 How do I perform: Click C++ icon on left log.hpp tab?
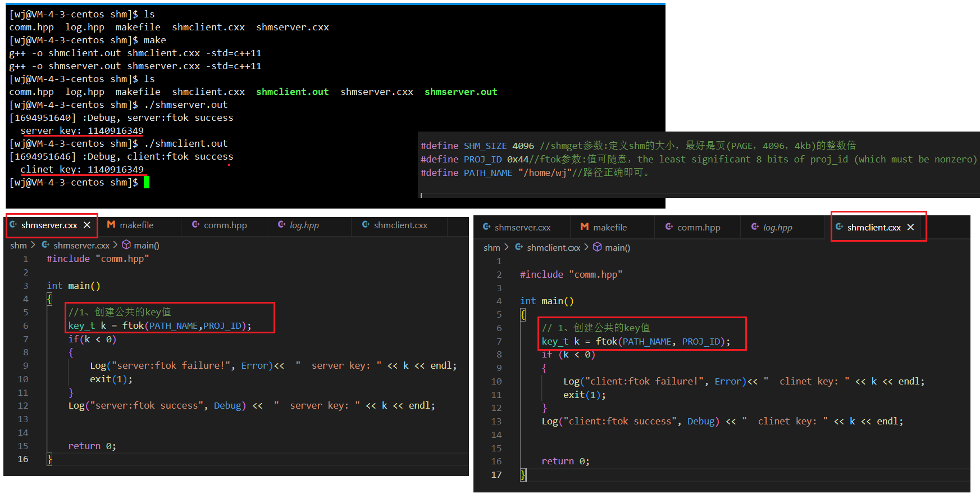click(x=281, y=224)
